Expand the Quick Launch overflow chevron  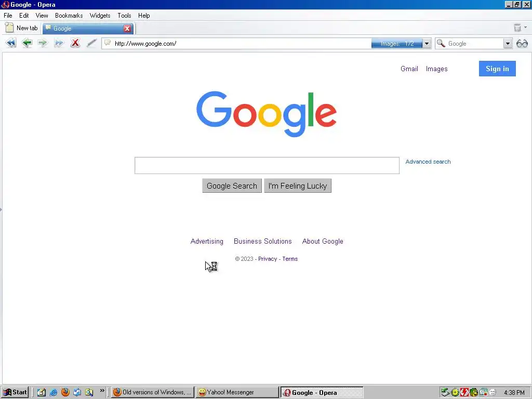pos(102,391)
